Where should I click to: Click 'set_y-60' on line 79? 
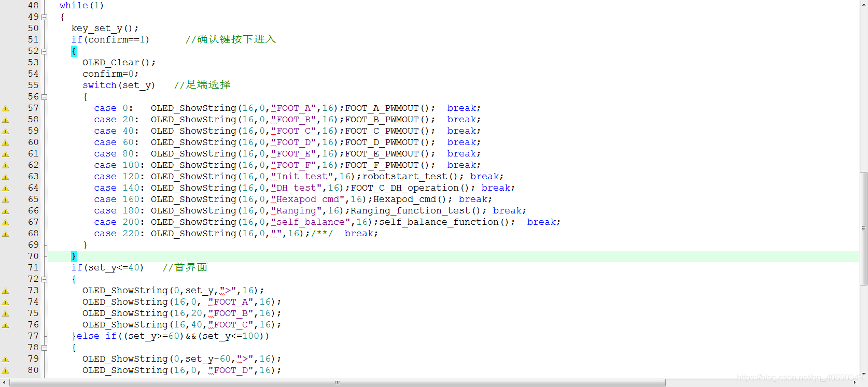(208, 359)
